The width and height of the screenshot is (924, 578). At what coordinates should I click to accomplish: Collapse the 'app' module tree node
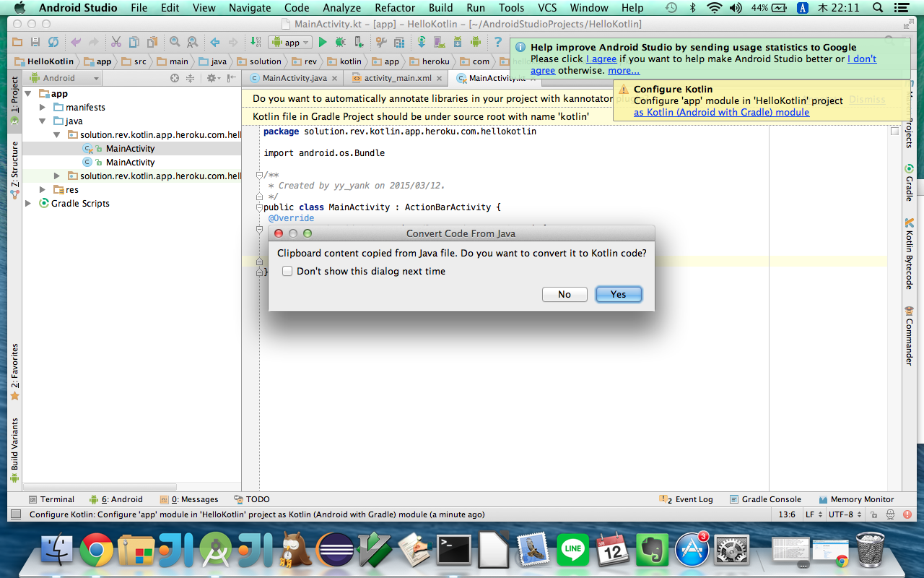click(28, 94)
